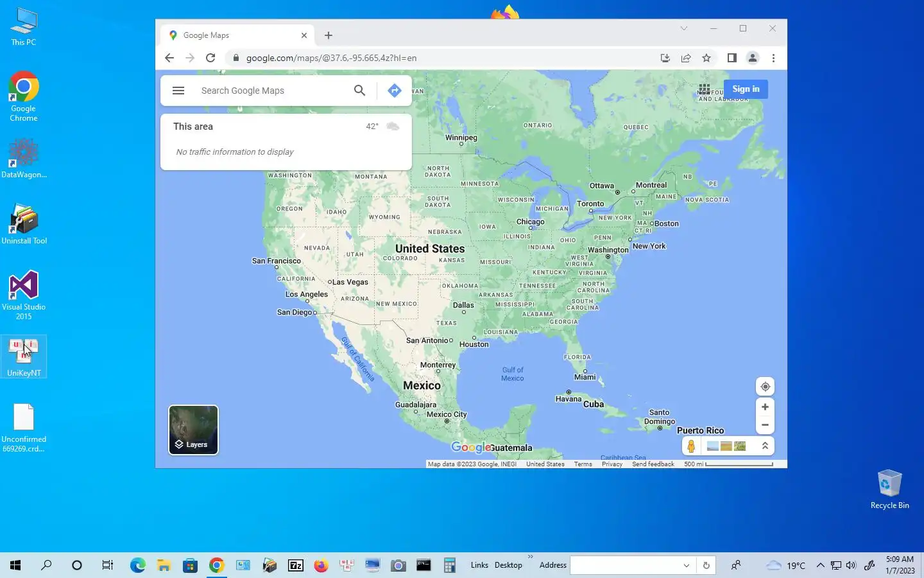Show your location with the target icon

click(765, 387)
